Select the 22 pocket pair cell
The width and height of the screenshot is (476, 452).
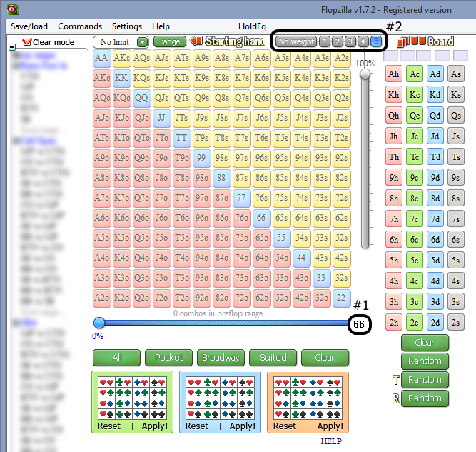341,298
